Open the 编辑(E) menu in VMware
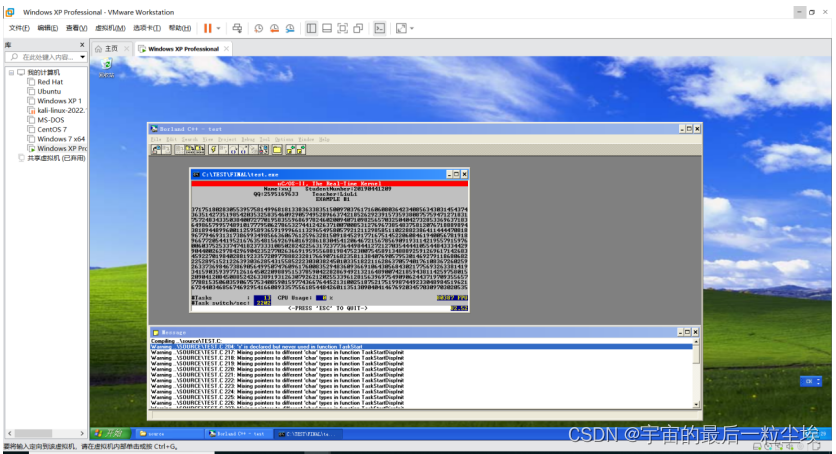This screenshot has height=454, width=836. click(x=47, y=28)
